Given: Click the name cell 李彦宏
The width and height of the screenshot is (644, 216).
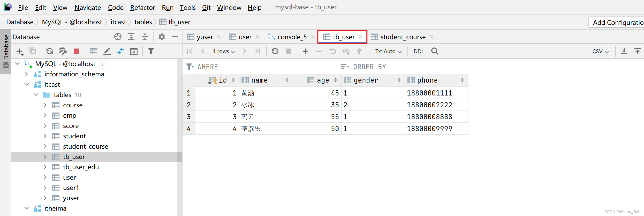Looking at the screenshot, I should click(x=266, y=129).
